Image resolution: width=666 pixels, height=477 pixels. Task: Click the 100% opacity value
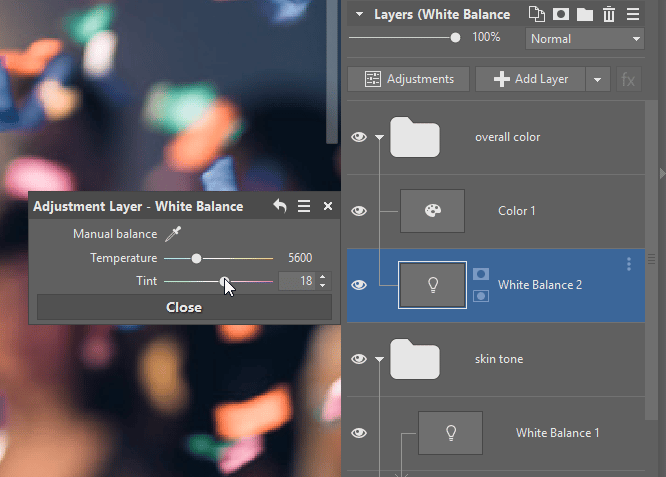pyautogui.click(x=486, y=37)
